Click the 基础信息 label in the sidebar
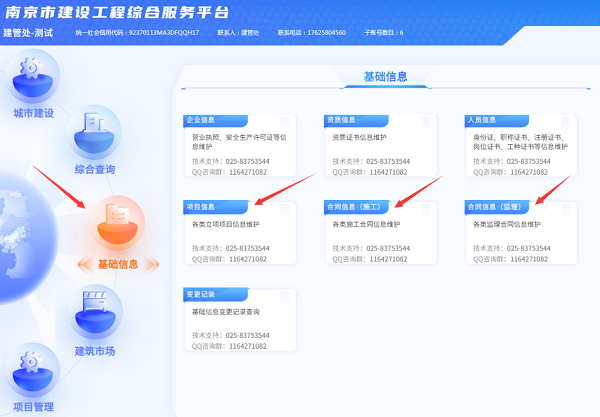 118,264
